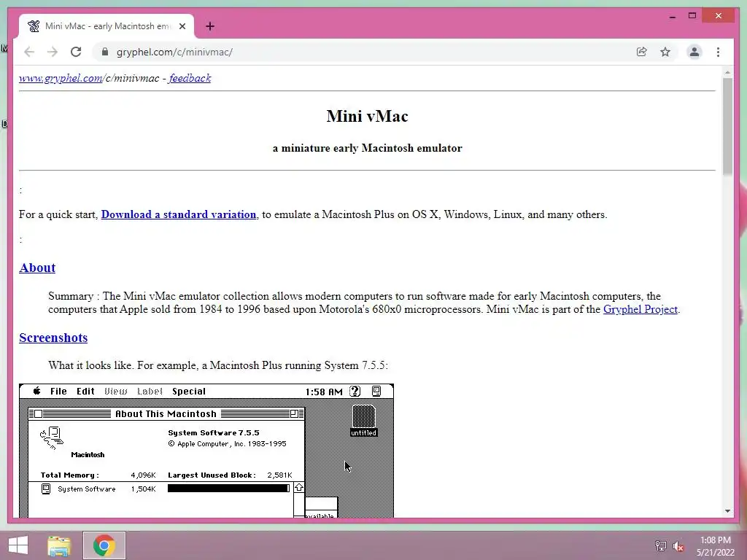Bookmark this page with star icon
This screenshot has width=747, height=560.
click(x=665, y=52)
